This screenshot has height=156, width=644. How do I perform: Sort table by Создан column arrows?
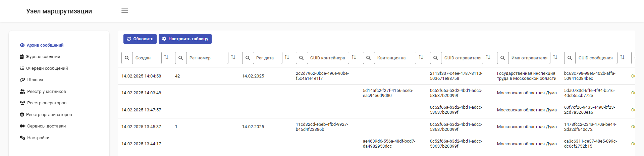(x=166, y=57)
